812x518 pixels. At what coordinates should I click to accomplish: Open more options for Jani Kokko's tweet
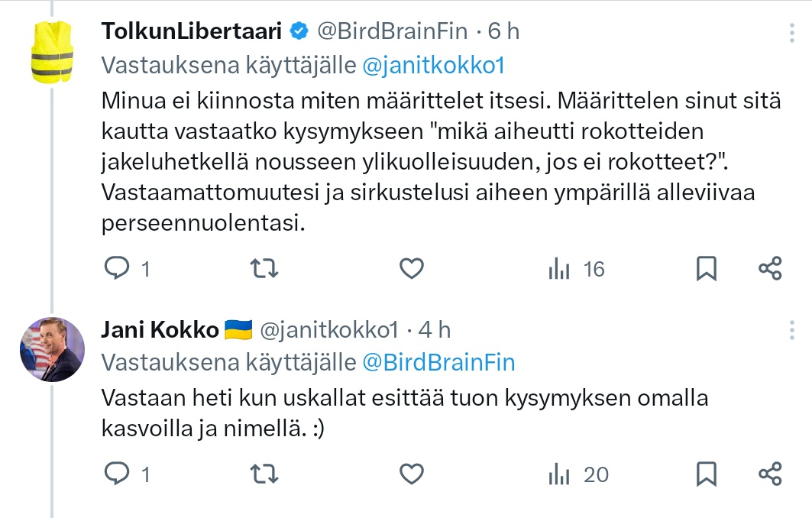coord(791,331)
